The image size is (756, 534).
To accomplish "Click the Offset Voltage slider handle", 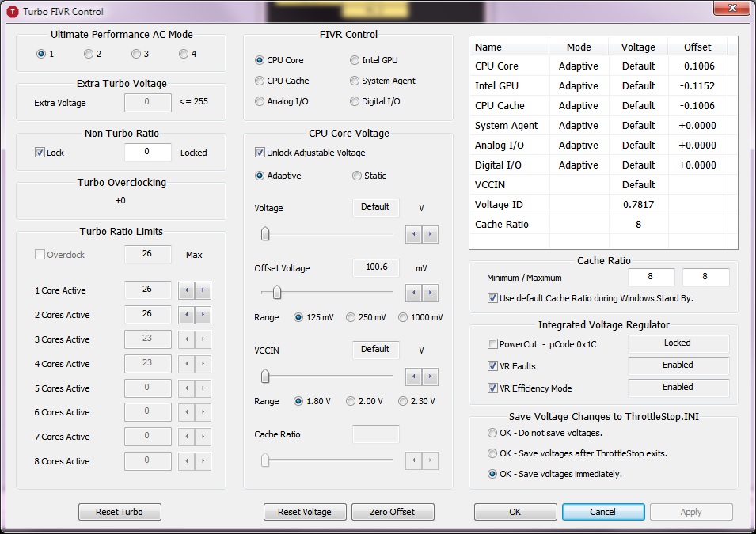I will (x=277, y=294).
